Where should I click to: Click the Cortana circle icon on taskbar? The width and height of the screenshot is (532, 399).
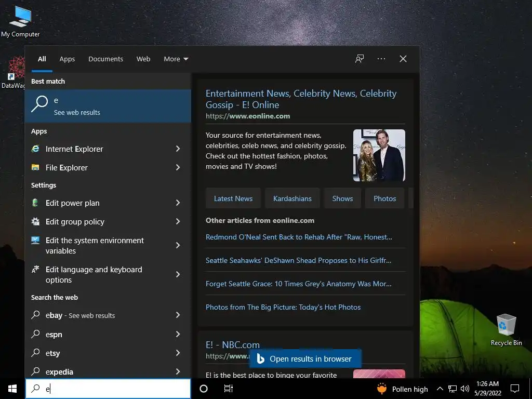click(204, 389)
